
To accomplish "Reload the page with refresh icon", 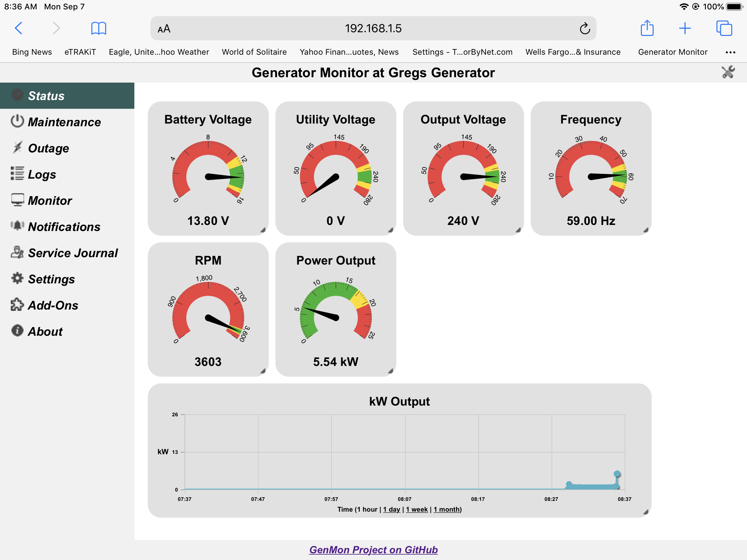I will coord(584,29).
